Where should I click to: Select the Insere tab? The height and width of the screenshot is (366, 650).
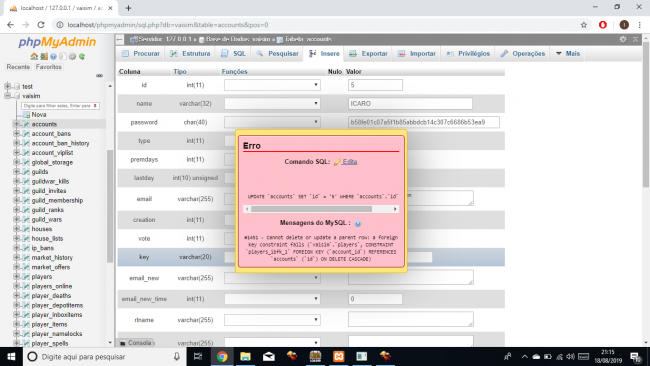324,53
